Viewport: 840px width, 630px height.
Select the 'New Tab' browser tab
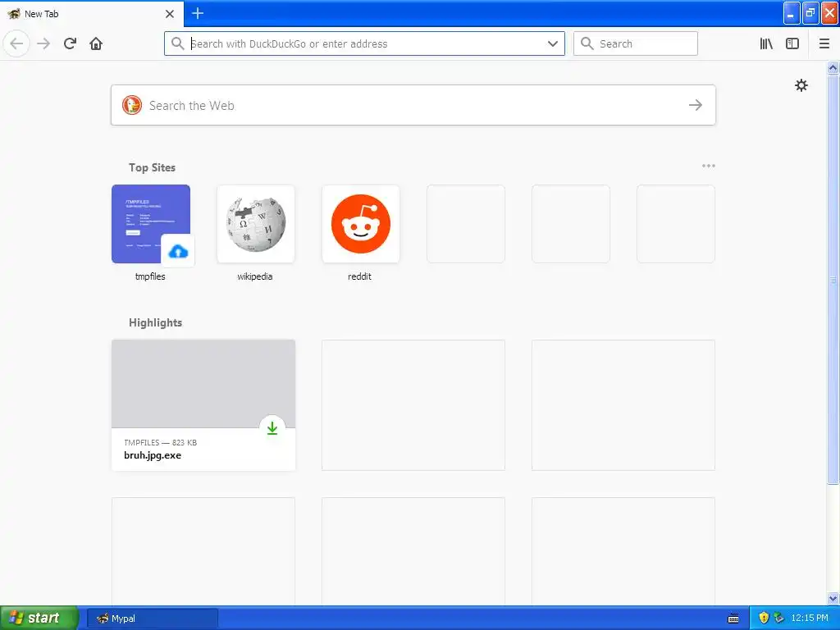point(92,13)
